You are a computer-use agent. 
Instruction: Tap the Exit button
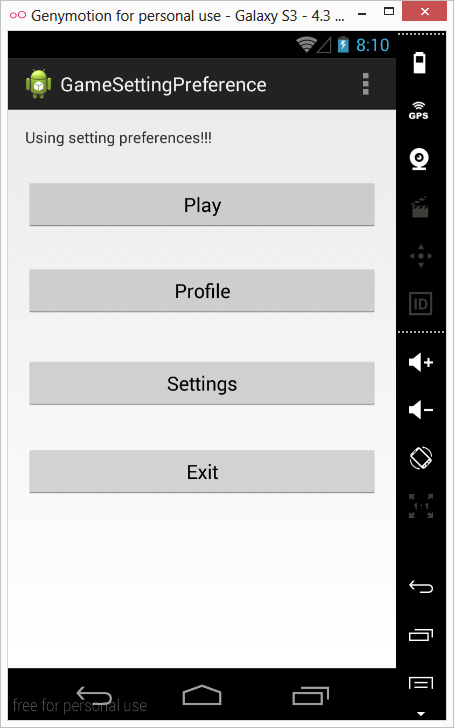coord(202,472)
